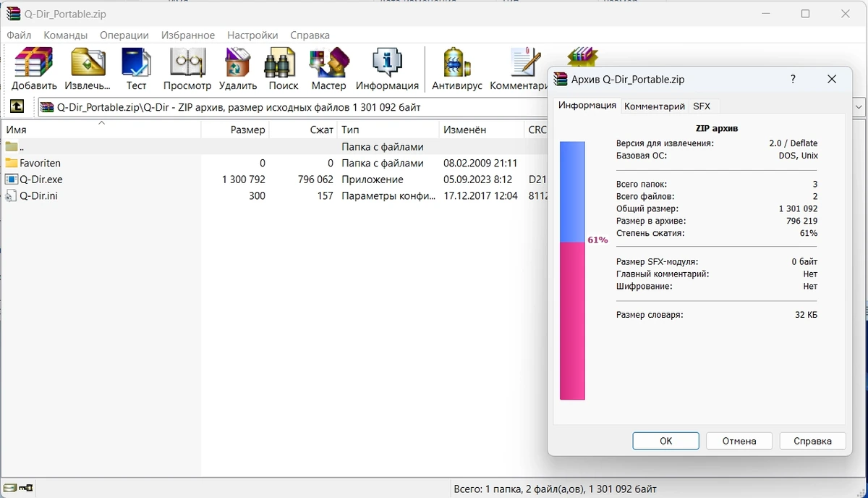Image resolution: width=868 pixels, height=498 pixels.
Task: Sort by the Сжат column header
Action: coord(303,130)
